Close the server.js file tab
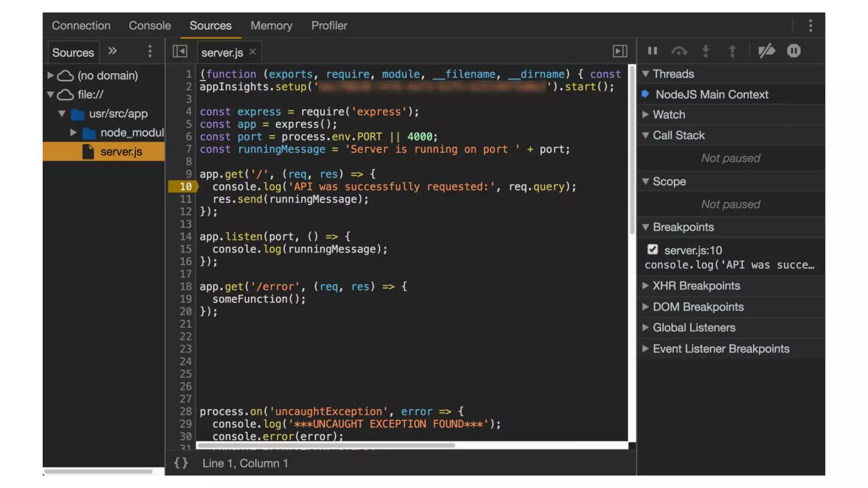The image size is (868, 488). (x=253, y=52)
